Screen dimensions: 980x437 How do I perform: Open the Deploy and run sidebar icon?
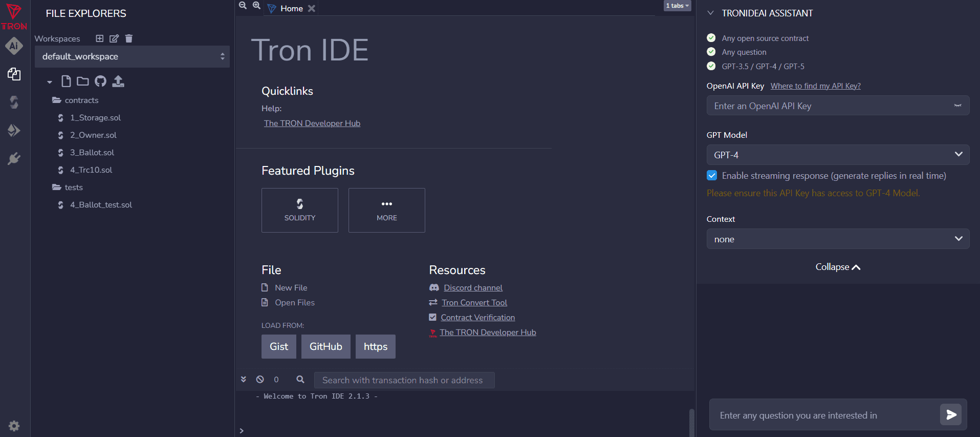point(14,131)
